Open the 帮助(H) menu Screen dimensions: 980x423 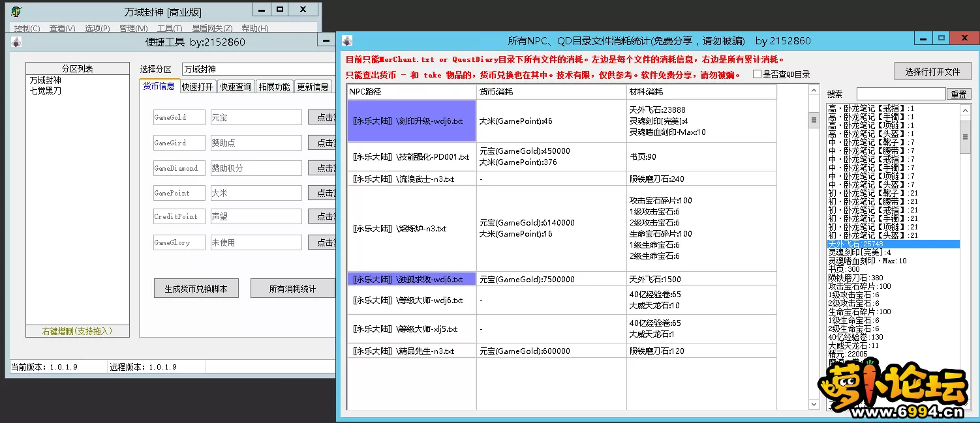[254, 29]
